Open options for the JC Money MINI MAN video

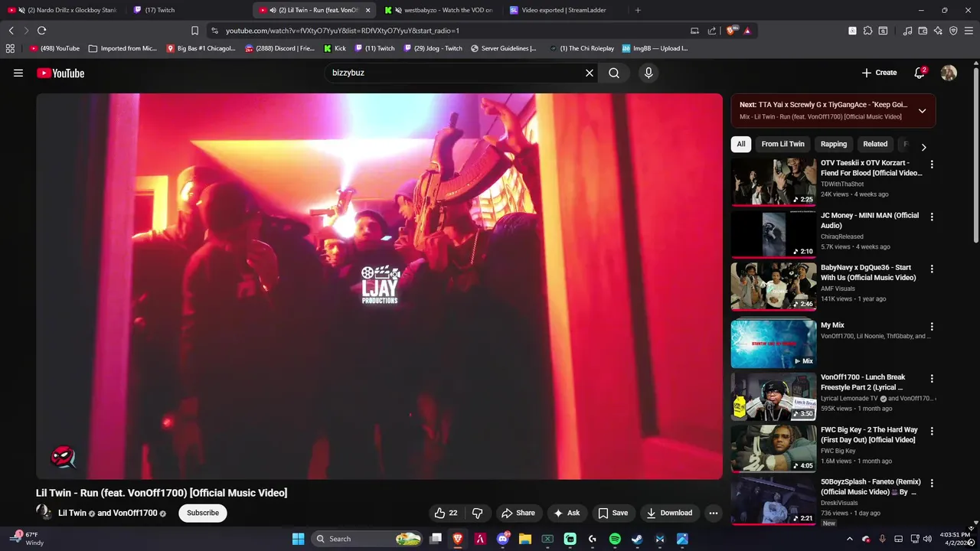pos(932,217)
